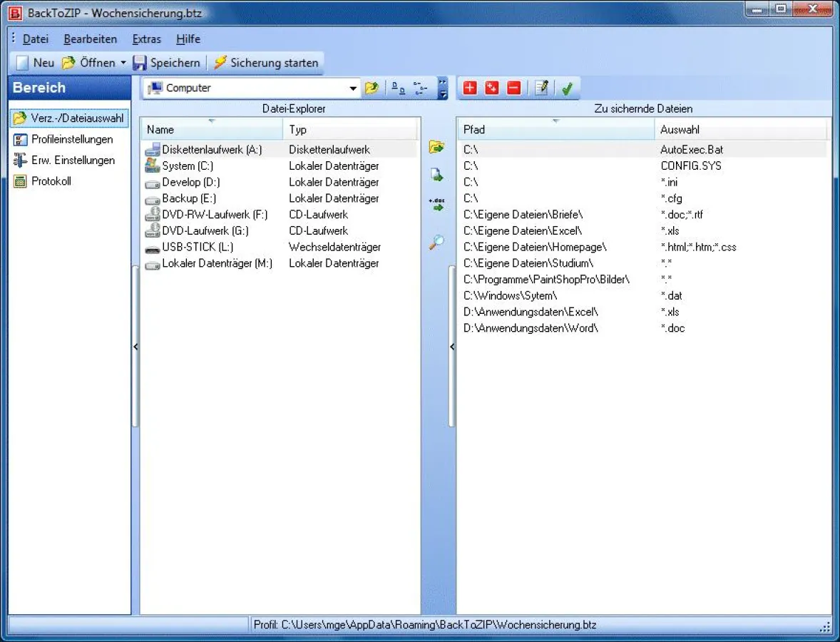Viewport: 840px width, 642px height.
Task: Open search with the magnifier icon
Action: [436, 243]
